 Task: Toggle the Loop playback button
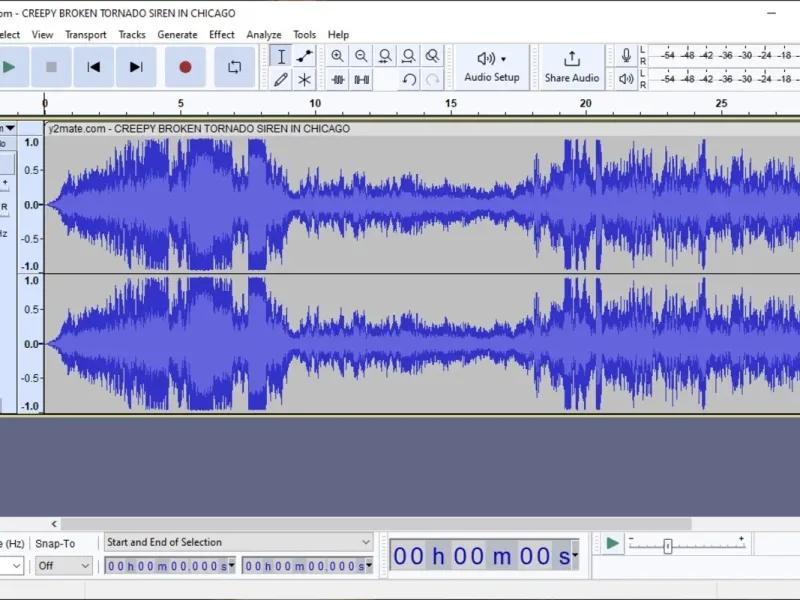[x=235, y=67]
